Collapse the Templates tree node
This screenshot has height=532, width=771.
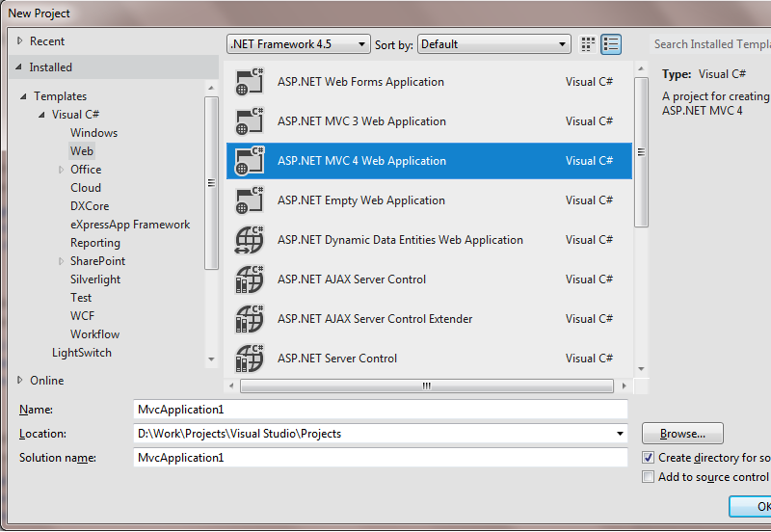23,96
